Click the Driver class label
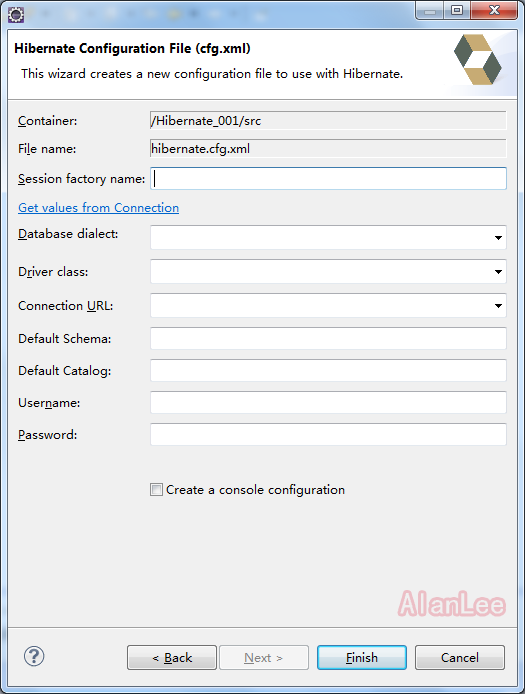This screenshot has width=525, height=694. [53, 272]
